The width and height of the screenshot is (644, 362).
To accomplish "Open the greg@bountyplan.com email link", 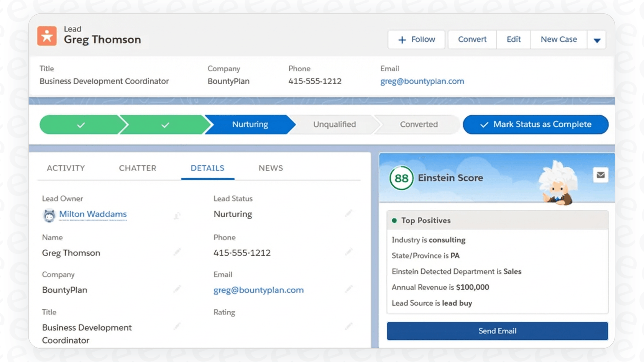I will [258, 290].
